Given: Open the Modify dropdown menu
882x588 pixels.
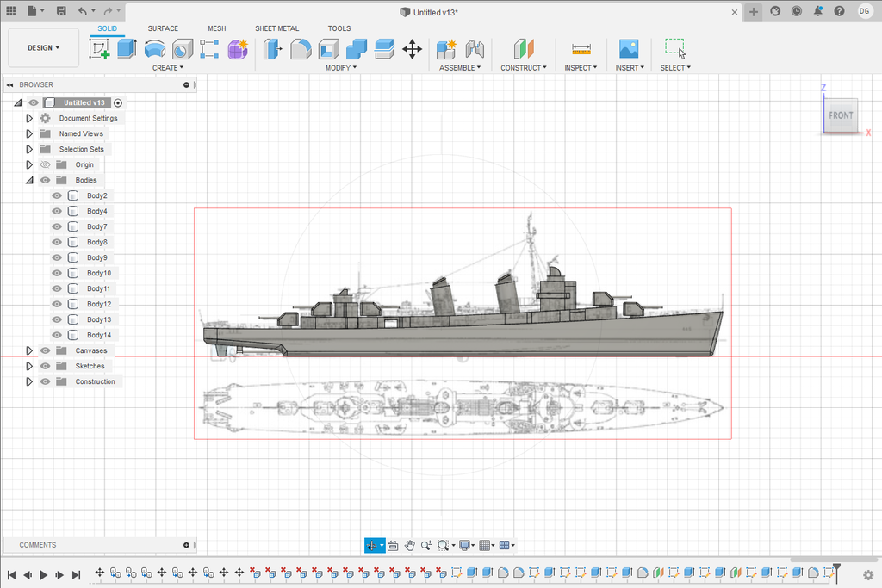Looking at the screenshot, I should point(341,67).
